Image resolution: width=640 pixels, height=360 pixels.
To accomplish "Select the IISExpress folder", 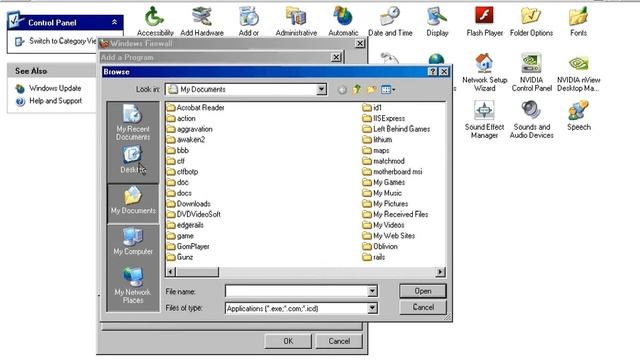I will click(x=384, y=118).
